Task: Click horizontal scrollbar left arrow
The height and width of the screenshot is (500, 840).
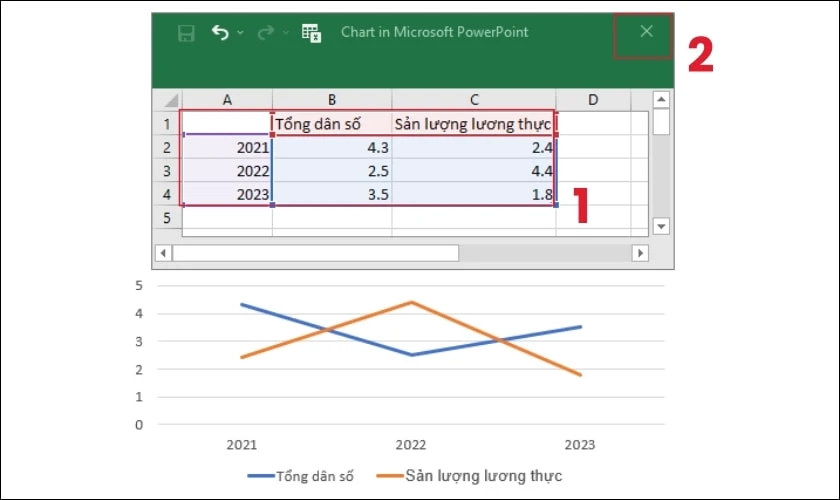Action: click(163, 252)
